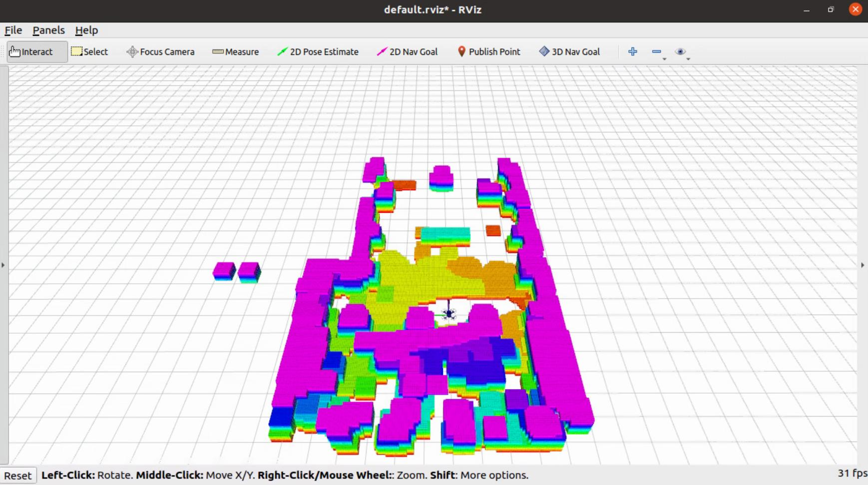Open the eye icon dropdown arrow
This screenshot has height=485, width=868.
(x=688, y=59)
